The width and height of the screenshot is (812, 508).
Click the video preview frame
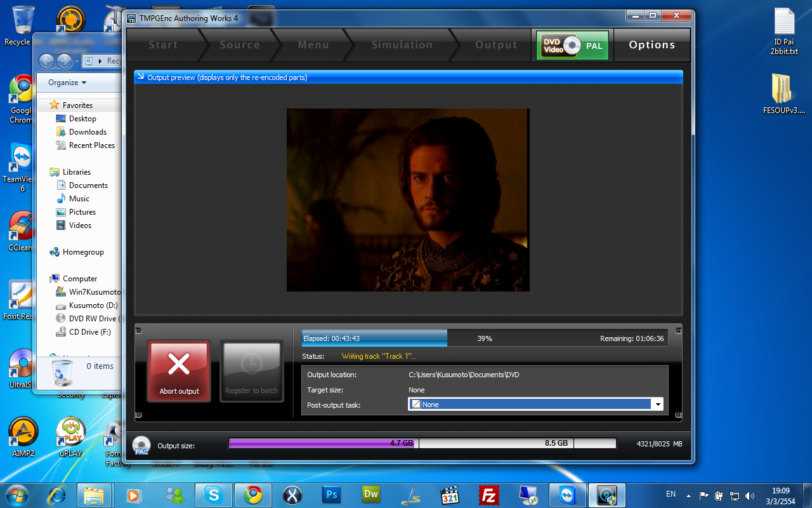click(408, 200)
